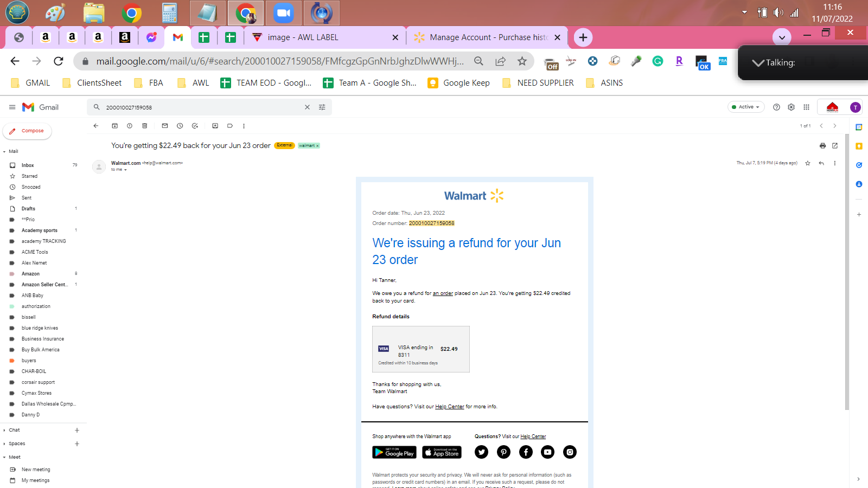Image resolution: width=868 pixels, height=488 pixels.
Task: Delete the open email via trash icon
Action: click(144, 126)
